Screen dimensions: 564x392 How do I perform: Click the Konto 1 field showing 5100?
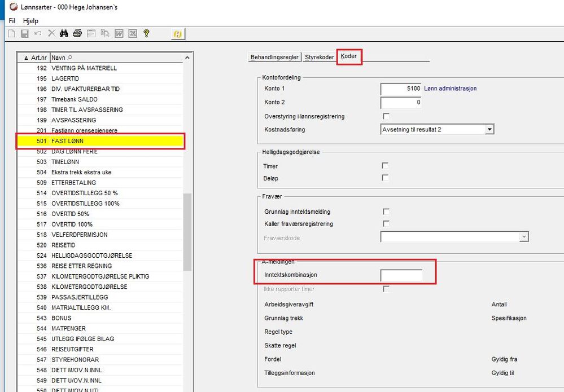pyautogui.click(x=401, y=89)
